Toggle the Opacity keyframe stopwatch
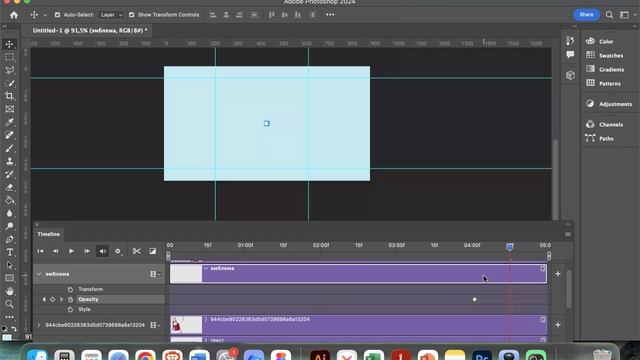This screenshot has height=360, width=640. point(70,299)
